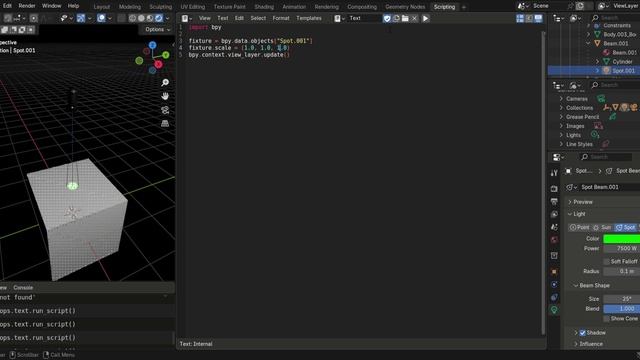Image resolution: width=640 pixels, height=360 pixels.
Task: Select Spot.001 in the outliner
Action: click(x=623, y=71)
